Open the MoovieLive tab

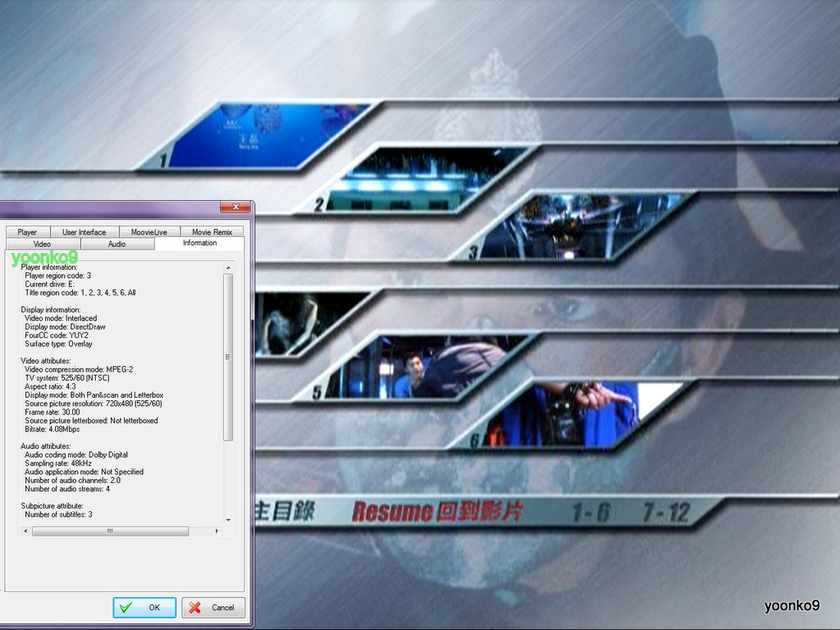149,232
